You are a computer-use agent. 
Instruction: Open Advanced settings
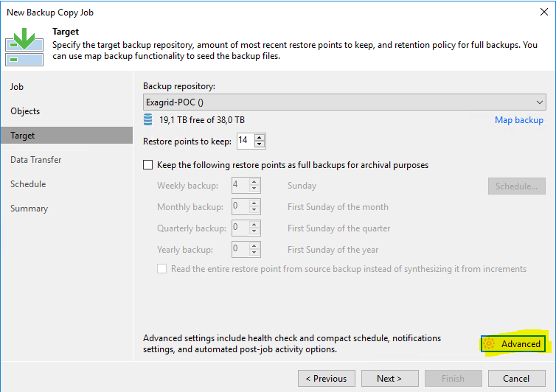click(x=513, y=343)
